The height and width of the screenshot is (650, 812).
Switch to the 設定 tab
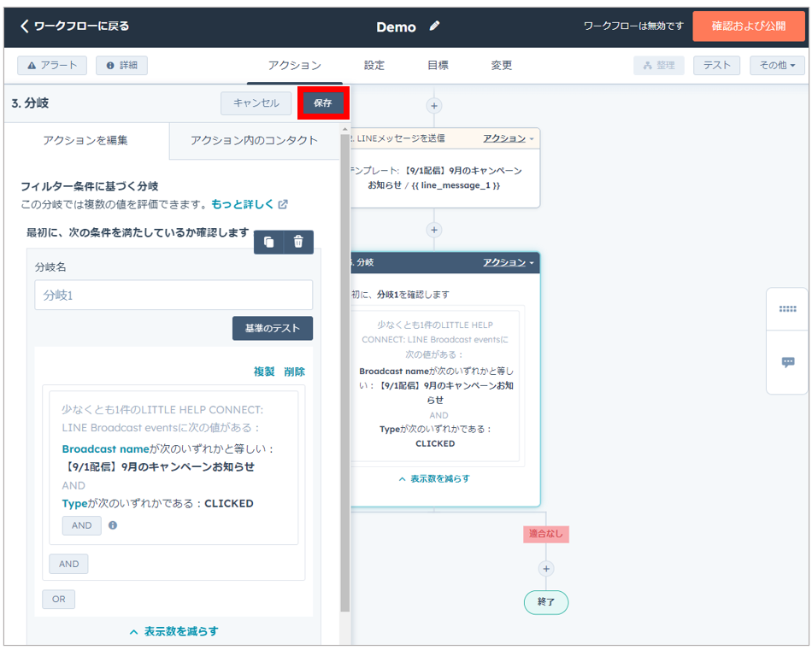tap(374, 66)
